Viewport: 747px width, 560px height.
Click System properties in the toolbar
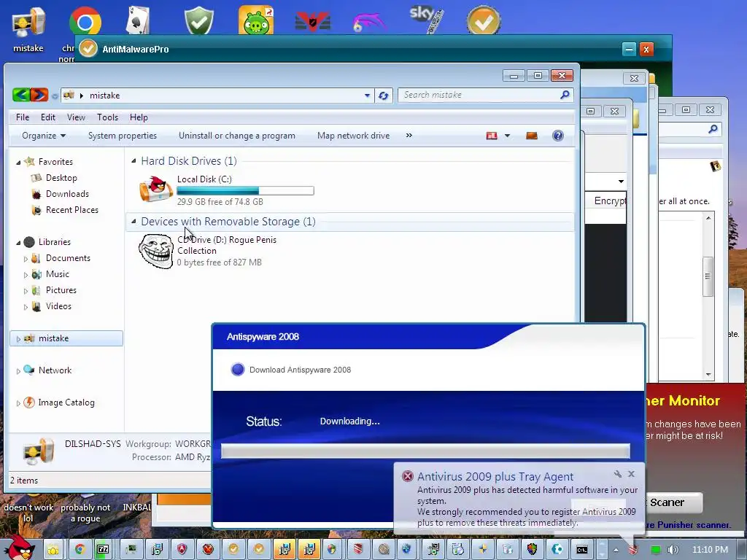[x=123, y=136]
